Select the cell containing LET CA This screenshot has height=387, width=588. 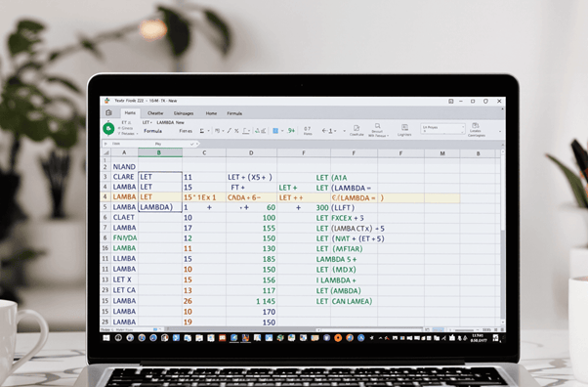[124, 290]
